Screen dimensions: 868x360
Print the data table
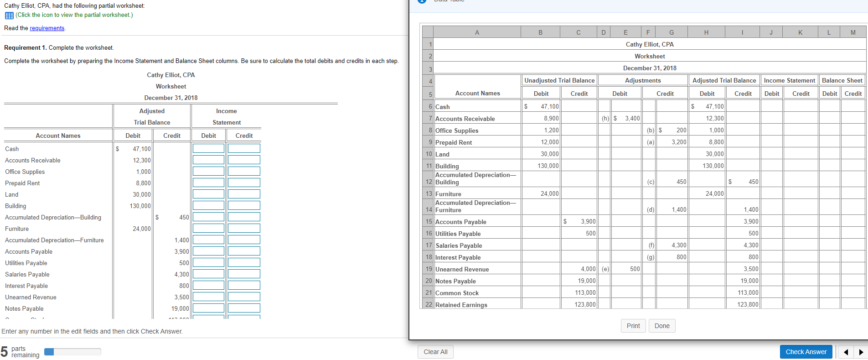click(633, 326)
